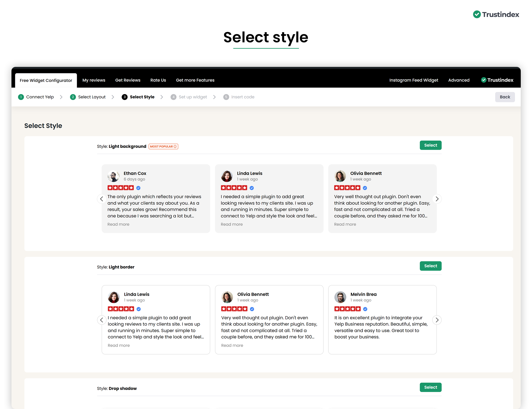Click previous arrow in Light border carousel
The width and height of the screenshot is (532, 409).
point(101,320)
